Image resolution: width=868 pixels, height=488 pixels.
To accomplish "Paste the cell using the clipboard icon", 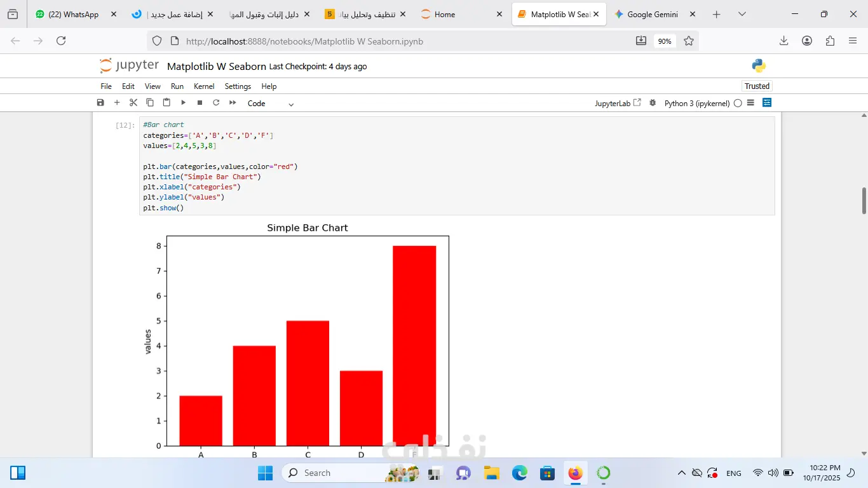I will pos(166,103).
